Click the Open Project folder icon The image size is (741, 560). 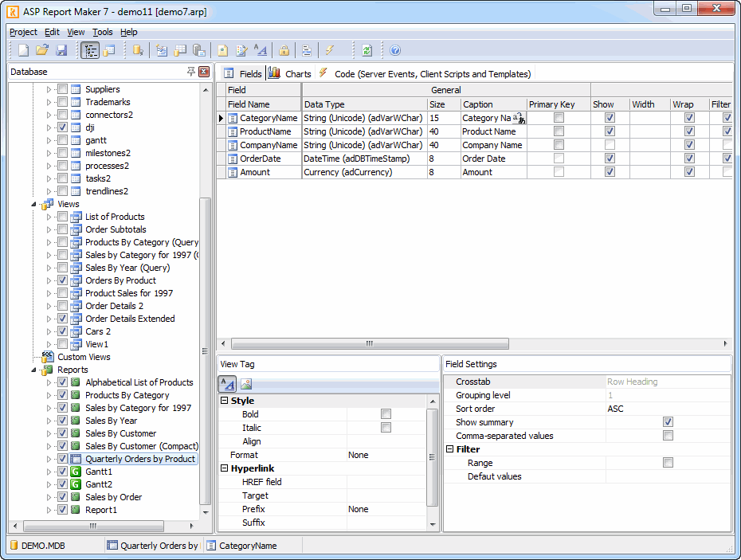(x=42, y=50)
